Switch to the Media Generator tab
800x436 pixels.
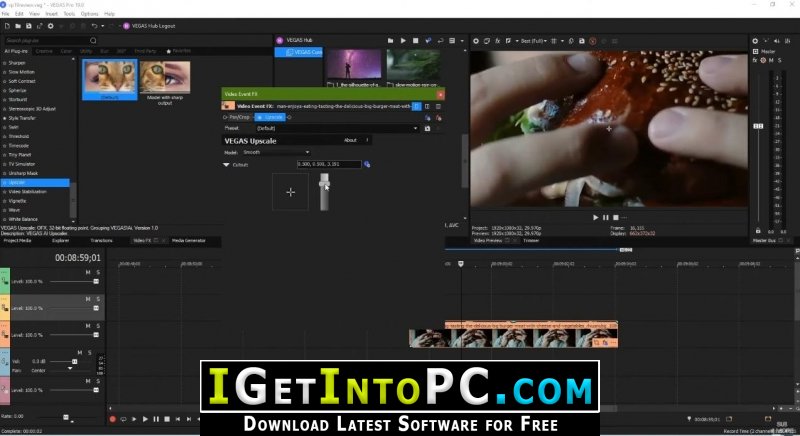(x=189, y=240)
